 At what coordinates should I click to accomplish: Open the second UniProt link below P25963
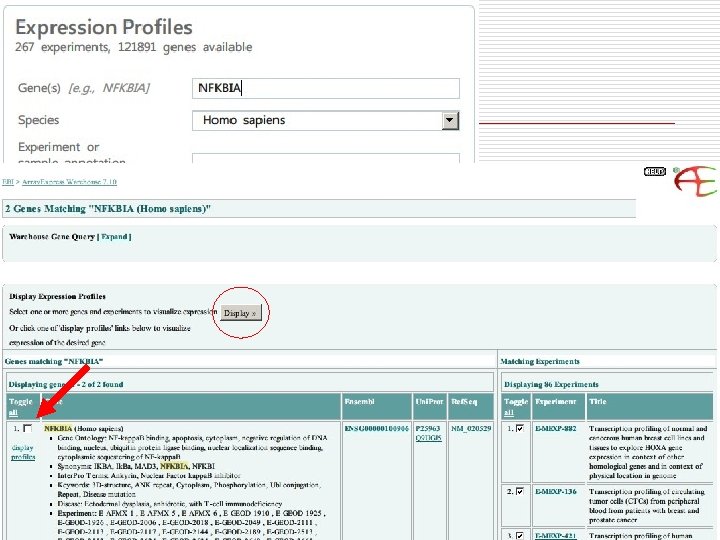click(x=428, y=438)
